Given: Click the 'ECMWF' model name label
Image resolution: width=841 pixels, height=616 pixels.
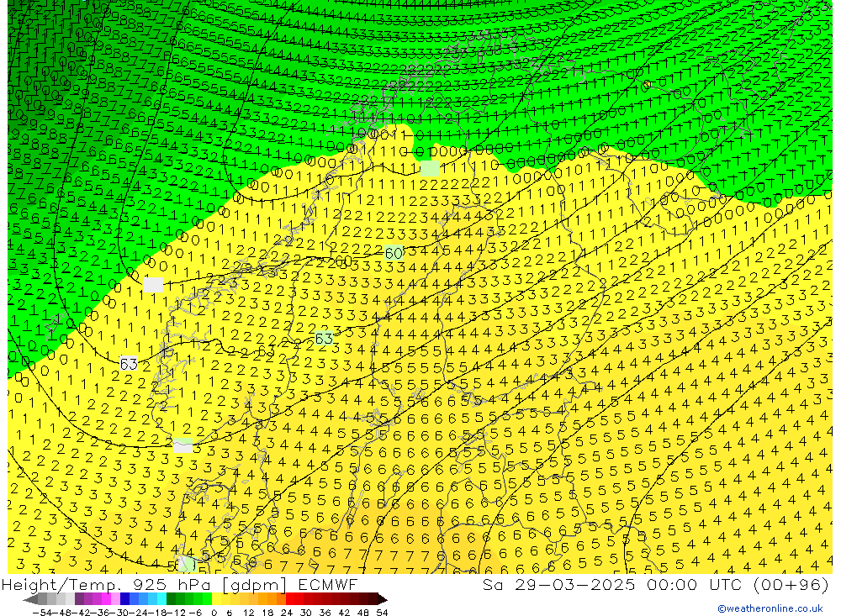Looking at the screenshot, I should (327, 585).
